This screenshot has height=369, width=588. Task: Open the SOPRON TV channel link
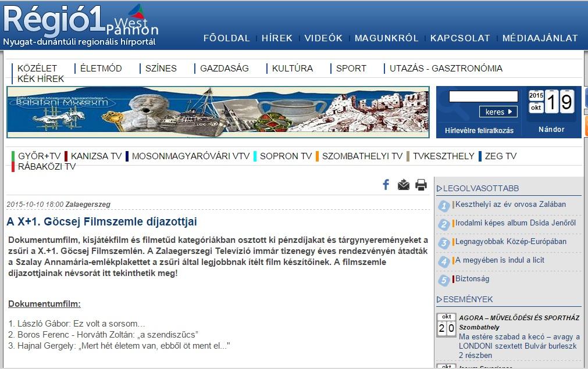286,156
